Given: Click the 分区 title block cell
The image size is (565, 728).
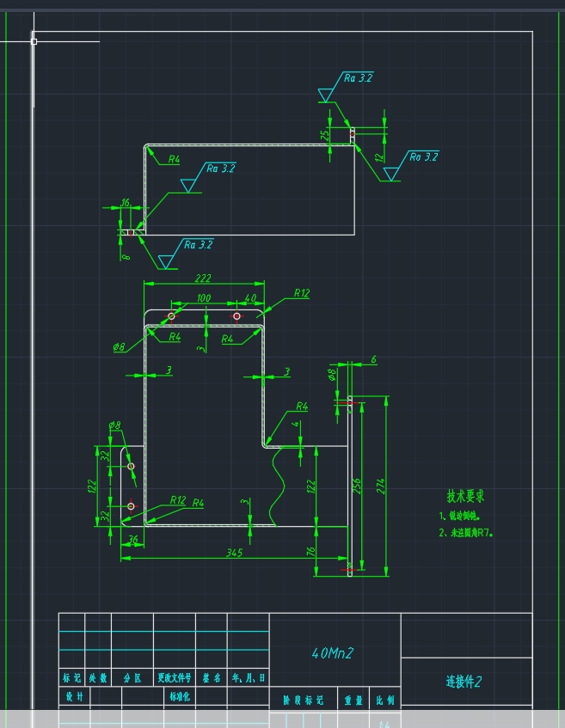Looking at the screenshot, I should click(x=132, y=677).
